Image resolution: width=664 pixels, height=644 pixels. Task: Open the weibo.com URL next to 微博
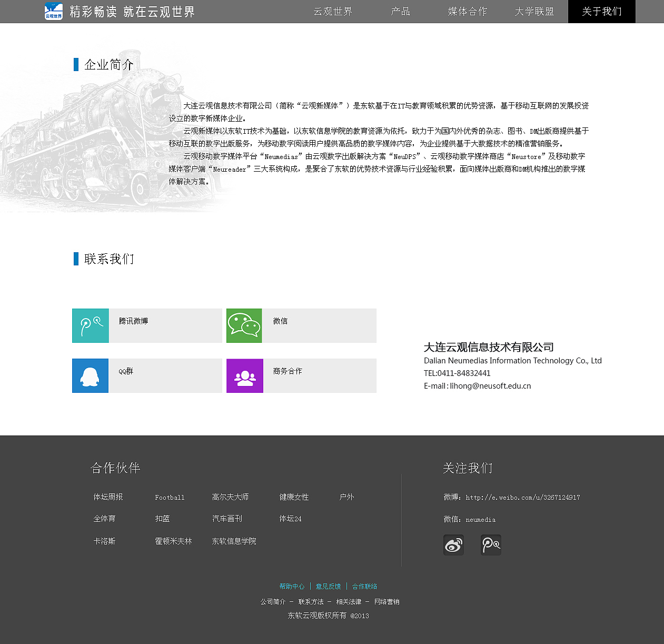coord(527,497)
